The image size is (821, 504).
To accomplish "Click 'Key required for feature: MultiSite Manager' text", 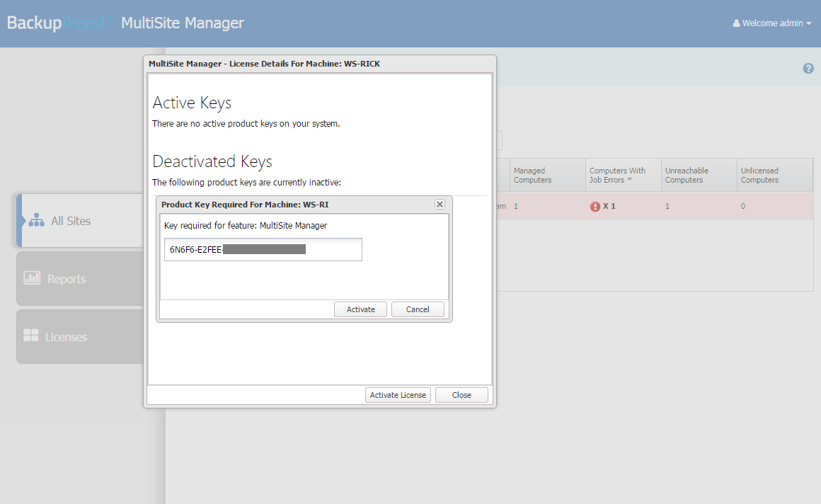I will point(246,226).
